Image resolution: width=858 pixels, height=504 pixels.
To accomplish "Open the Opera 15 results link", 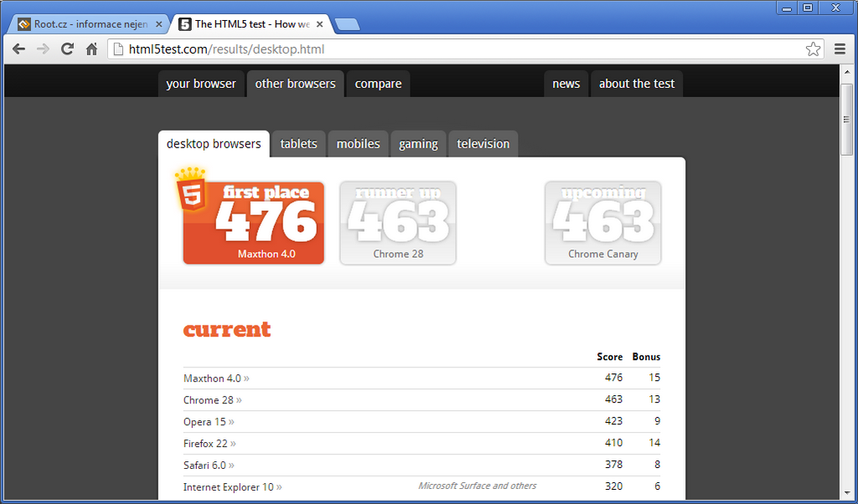I will pyautogui.click(x=209, y=422).
